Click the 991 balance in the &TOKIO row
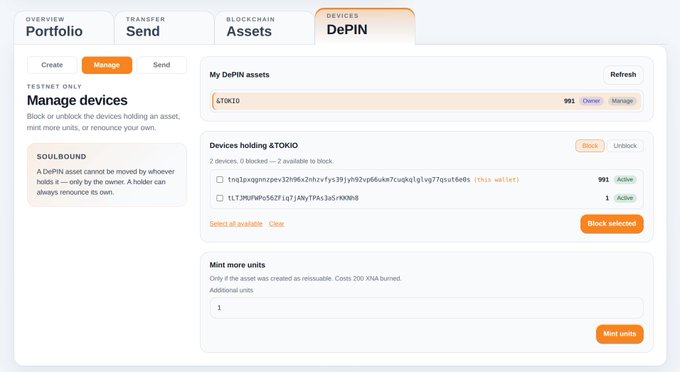This screenshot has width=680, height=372. [569, 101]
